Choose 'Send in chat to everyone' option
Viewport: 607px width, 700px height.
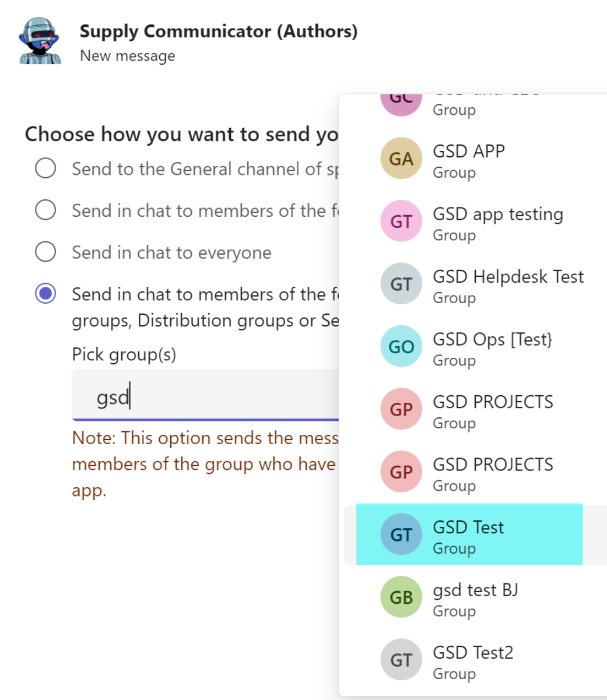coord(45,252)
